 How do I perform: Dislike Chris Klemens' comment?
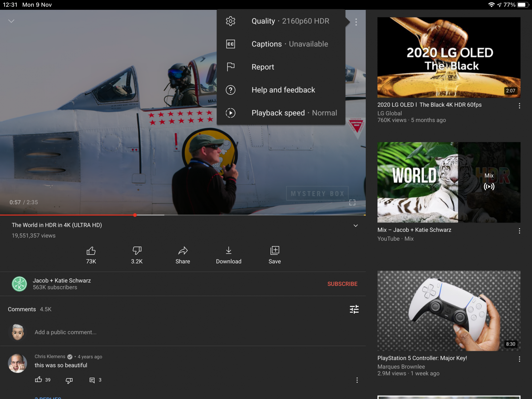tap(69, 381)
